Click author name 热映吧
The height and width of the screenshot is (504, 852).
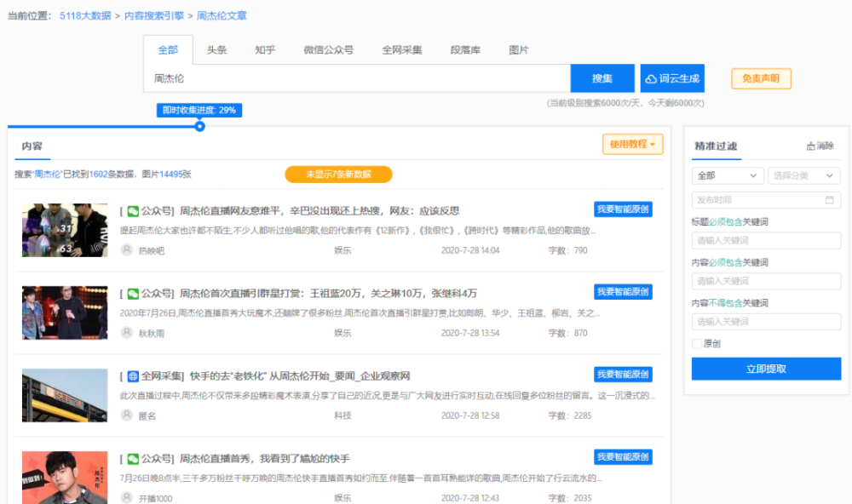coord(152,251)
